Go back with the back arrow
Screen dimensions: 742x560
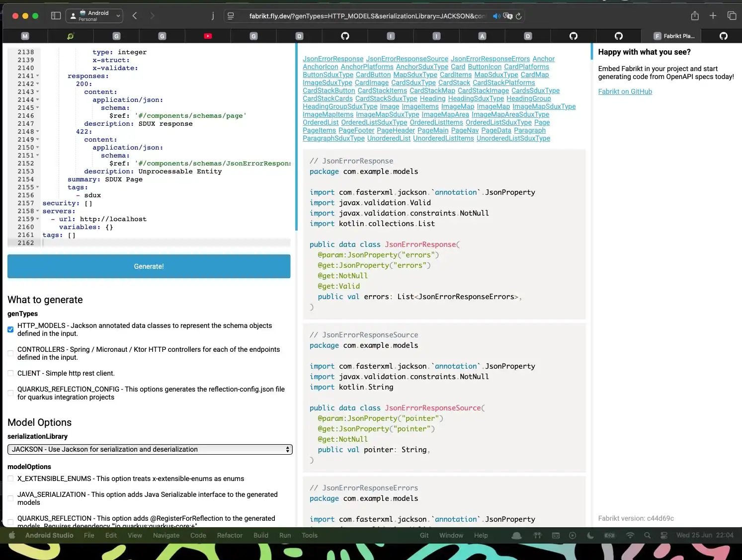(135, 16)
